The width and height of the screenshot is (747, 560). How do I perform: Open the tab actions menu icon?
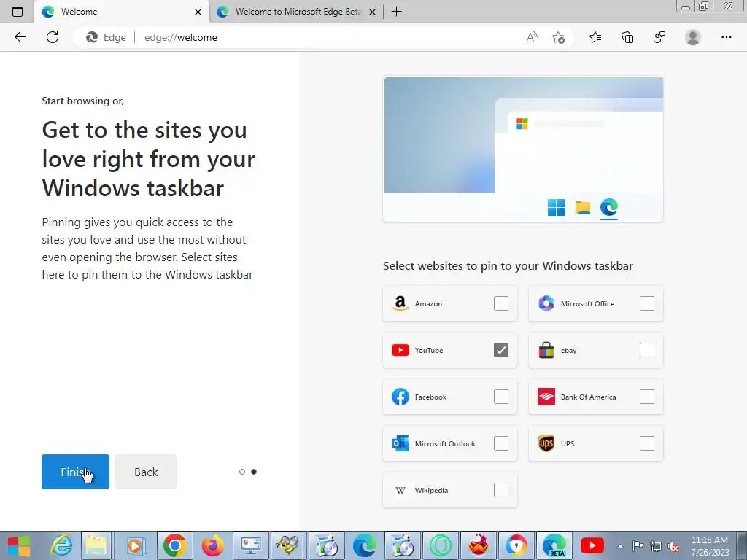tap(18, 12)
